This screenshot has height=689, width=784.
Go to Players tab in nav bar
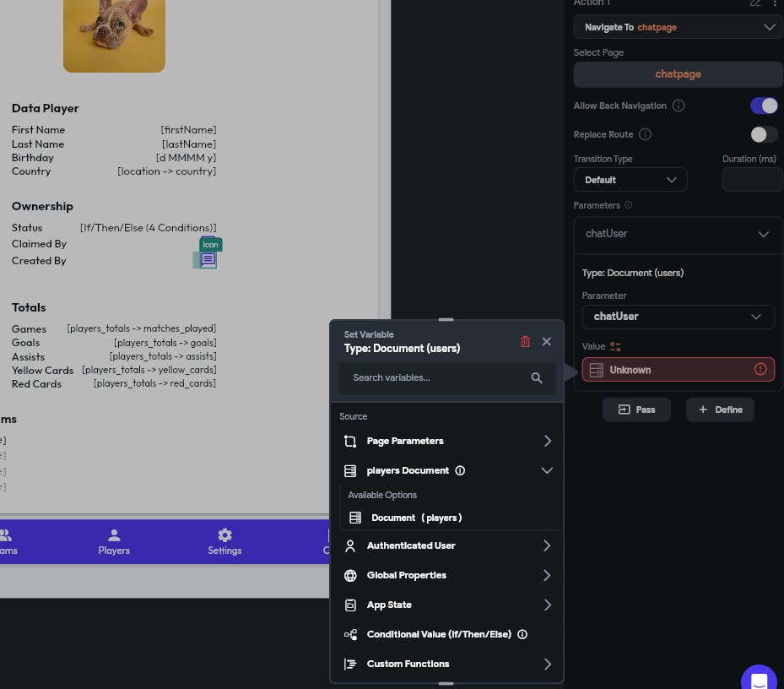coord(114,542)
